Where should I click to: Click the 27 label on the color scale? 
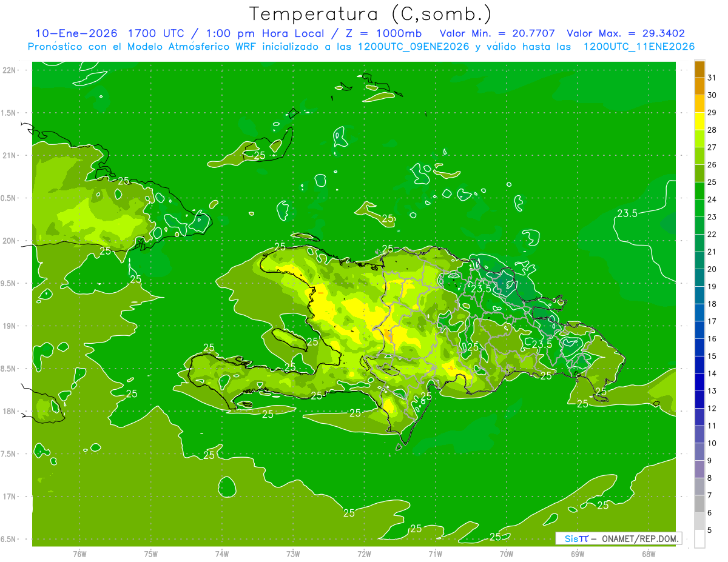[x=712, y=147]
